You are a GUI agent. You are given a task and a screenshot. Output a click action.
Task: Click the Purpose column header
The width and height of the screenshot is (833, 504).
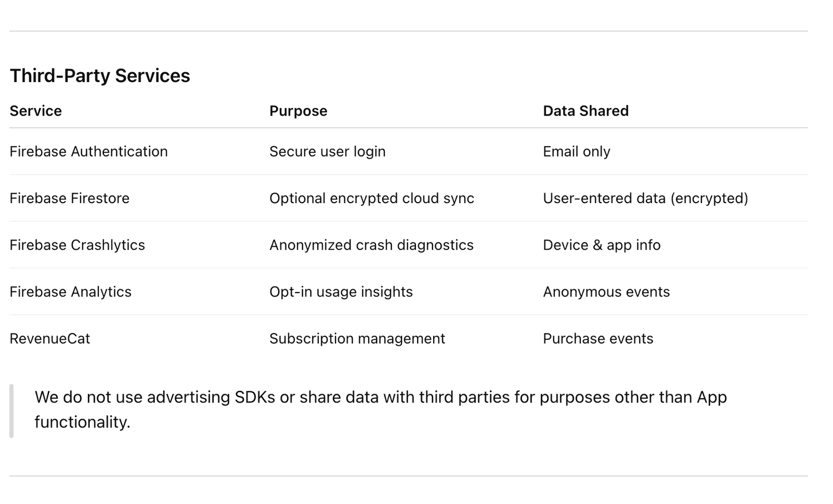click(x=298, y=111)
